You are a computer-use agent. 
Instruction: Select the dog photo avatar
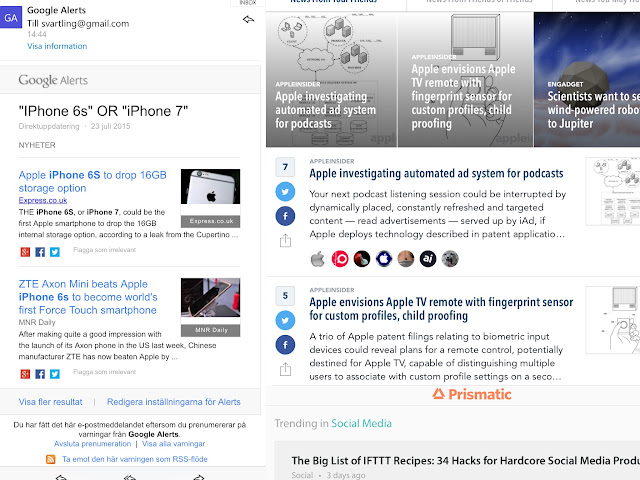pyautogui.click(x=450, y=259)
